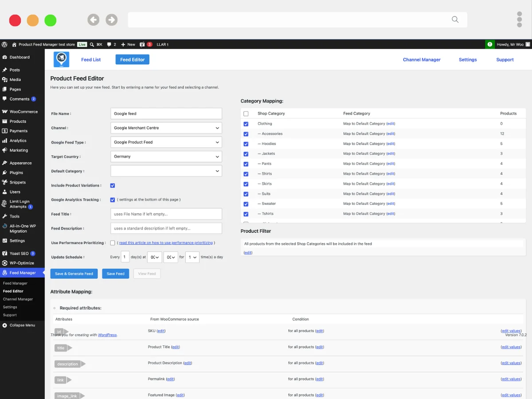532x399 pixels.
Task: Click the search icon in the address bar
Action: coord(455,20)
